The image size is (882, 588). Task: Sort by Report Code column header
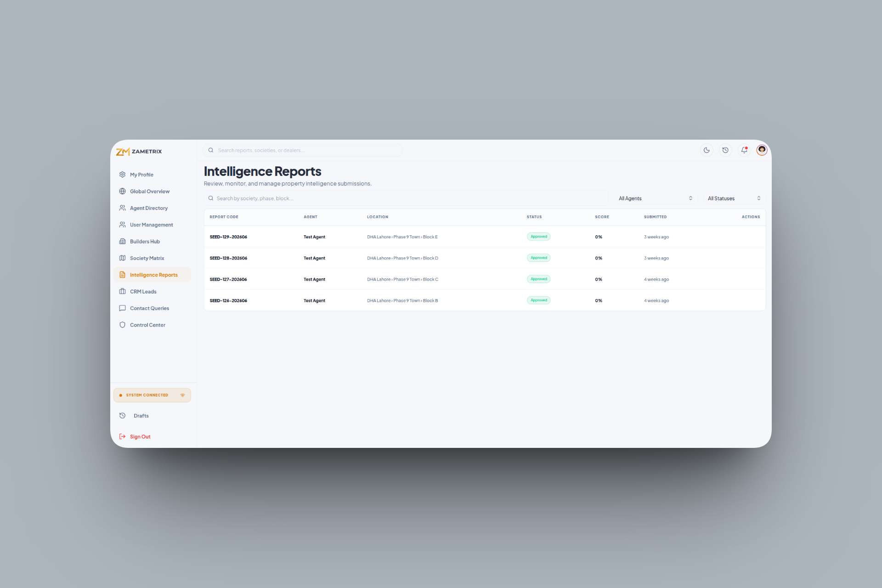[224, 217]
